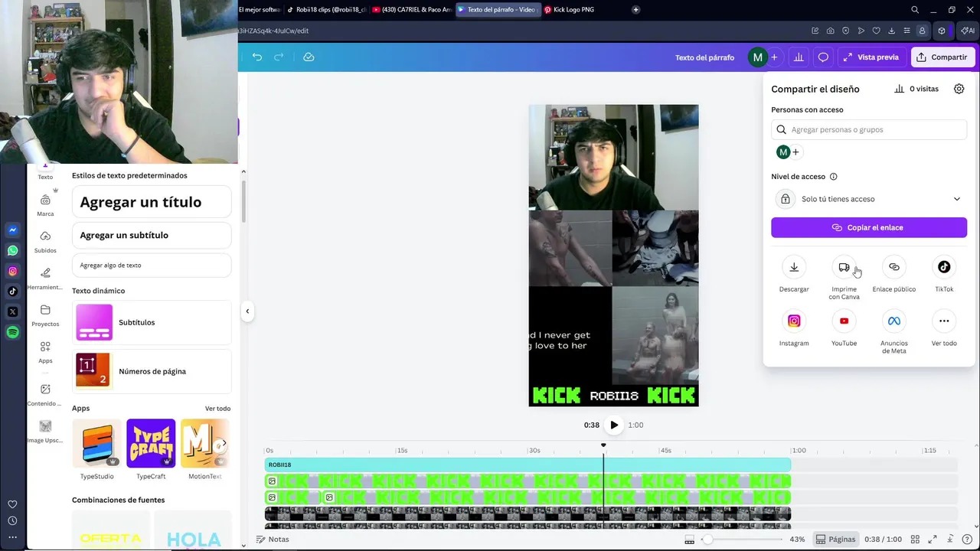Click the cloud save status icon
980x551 pixels.
click(x=309, y=57)
